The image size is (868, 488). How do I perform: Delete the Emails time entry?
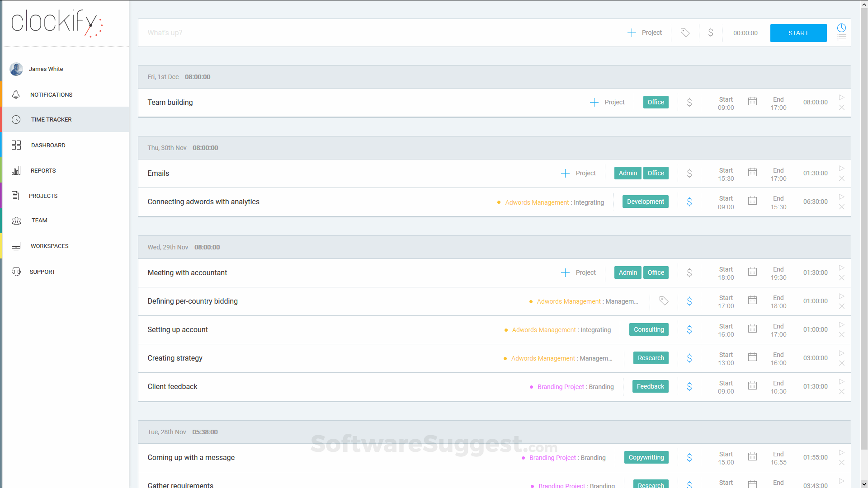click(x=841, y=178)
